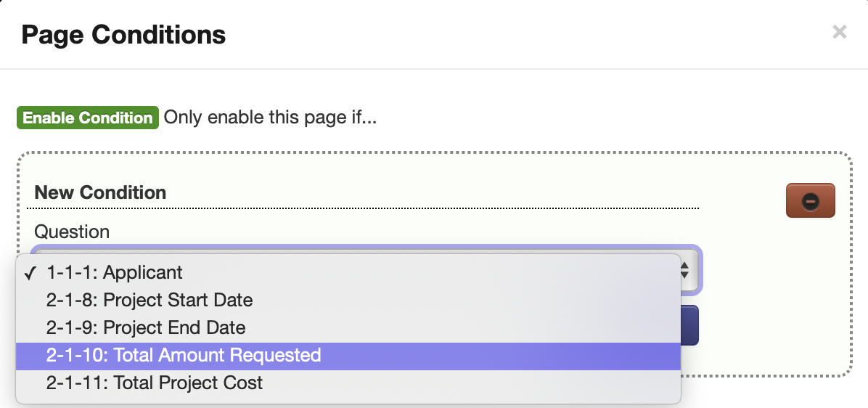Choose 2-1-8: Project Start Date
Image resolution: width=868 pixels, height=408 pixels.
pyautogui.click(x=150, y=300)
